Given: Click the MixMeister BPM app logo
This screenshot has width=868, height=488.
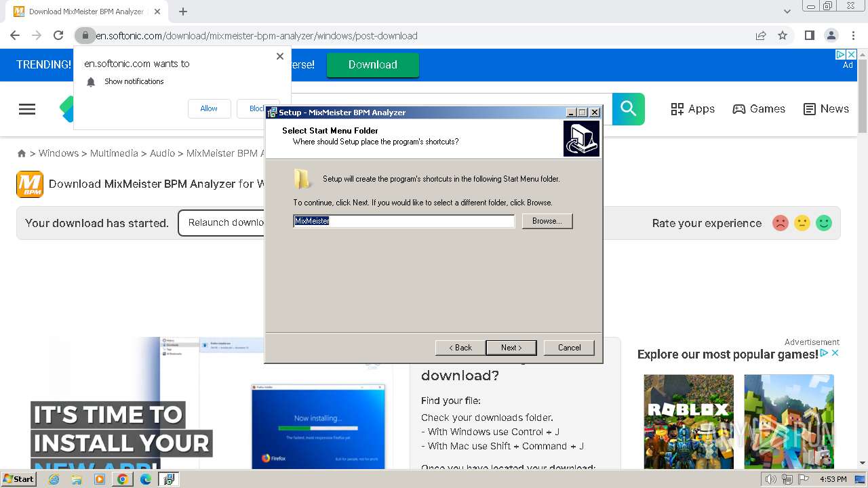Looking at the screenshot, I should [30, 184].
